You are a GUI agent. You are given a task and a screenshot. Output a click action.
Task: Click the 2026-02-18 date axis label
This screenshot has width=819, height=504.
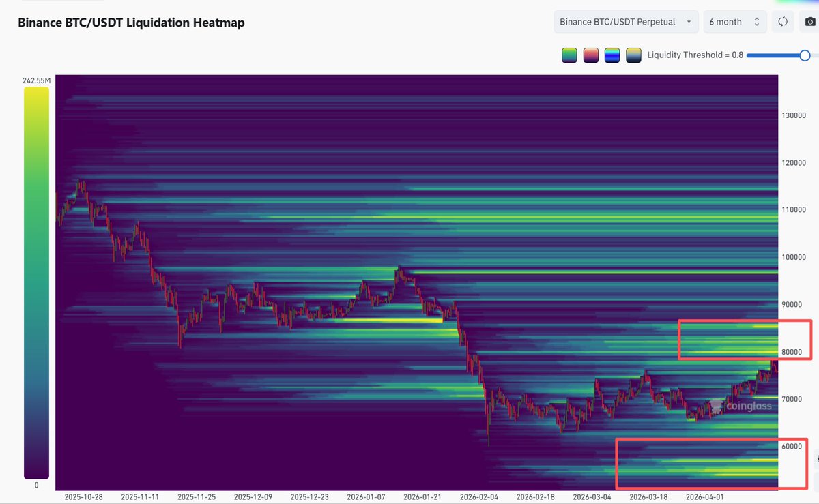coord(536,497)
